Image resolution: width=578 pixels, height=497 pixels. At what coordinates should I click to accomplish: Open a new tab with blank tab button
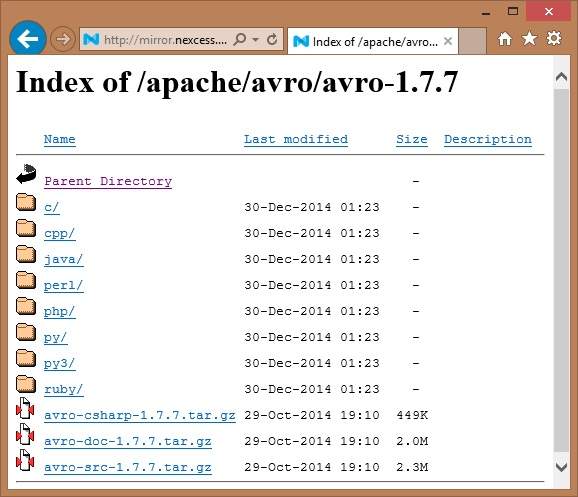click(472, 41)
